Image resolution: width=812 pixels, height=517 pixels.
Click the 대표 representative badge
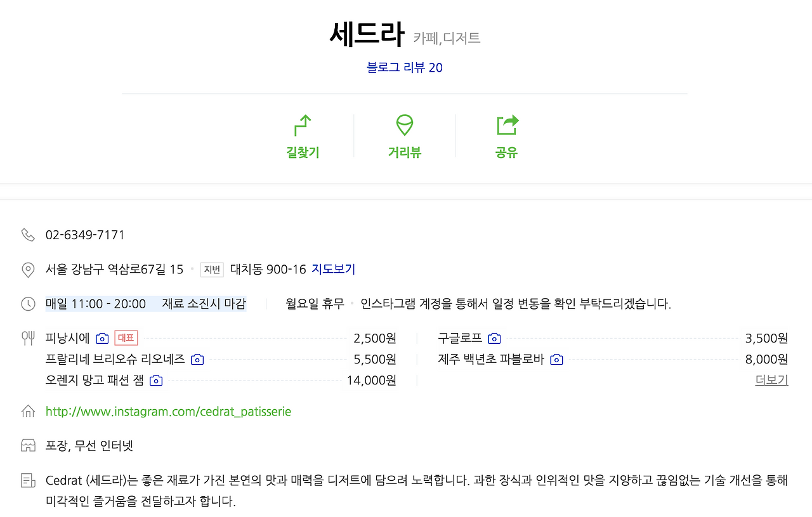[x=124, y=338]
